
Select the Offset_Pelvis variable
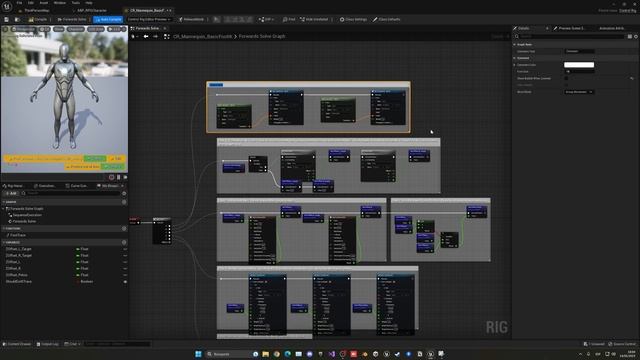18,275
